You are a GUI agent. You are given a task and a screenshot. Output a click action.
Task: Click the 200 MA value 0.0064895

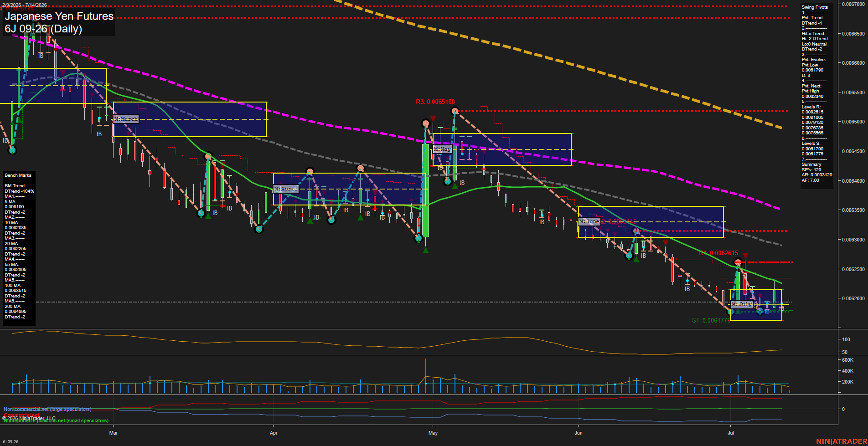coord(15,312)
